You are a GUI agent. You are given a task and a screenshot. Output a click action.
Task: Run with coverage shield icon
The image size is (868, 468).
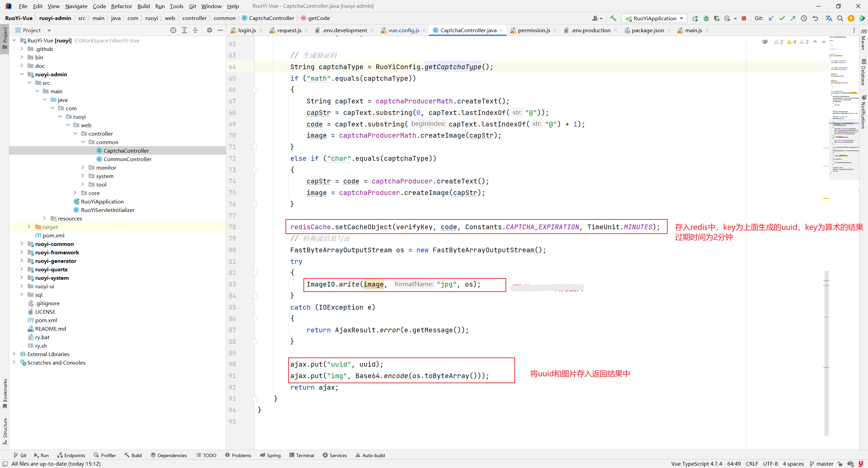pyautogui.click(x=716, y=18)
